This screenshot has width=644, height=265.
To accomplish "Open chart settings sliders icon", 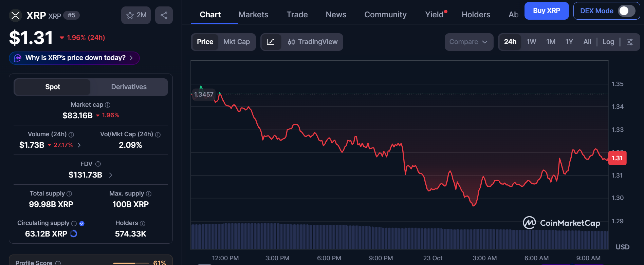I will 630,42.
